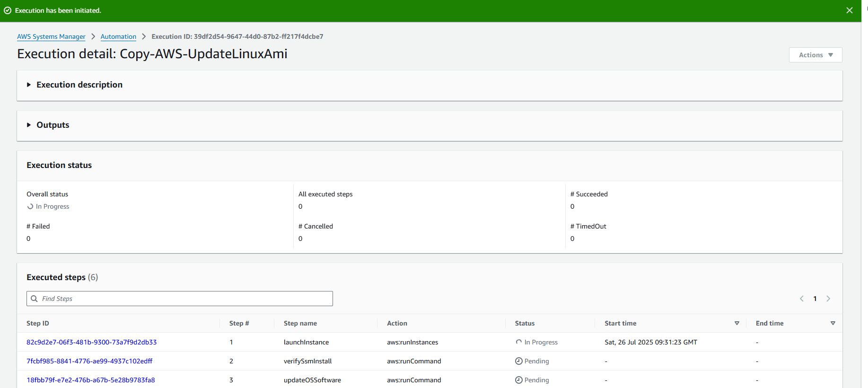Open step 18fbb79f-e7e2-476b-a67b-5e28b9783fa8
This screenshot has height=388, width=868.
click(x=91, y=380)
